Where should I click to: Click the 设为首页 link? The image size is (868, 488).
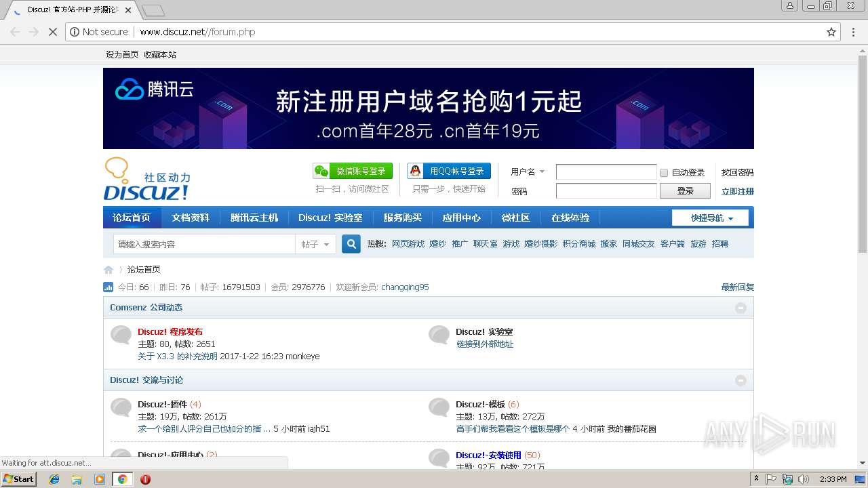pos(122,55)
